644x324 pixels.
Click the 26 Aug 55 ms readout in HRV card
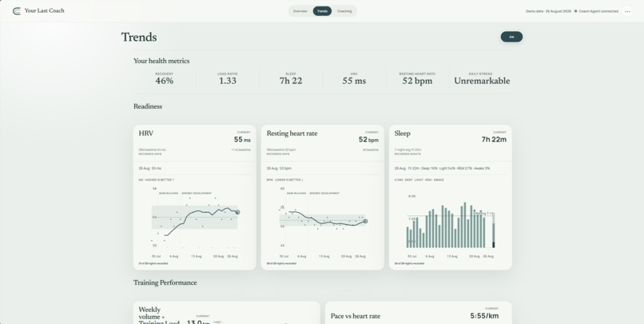(x=150, y=169)
